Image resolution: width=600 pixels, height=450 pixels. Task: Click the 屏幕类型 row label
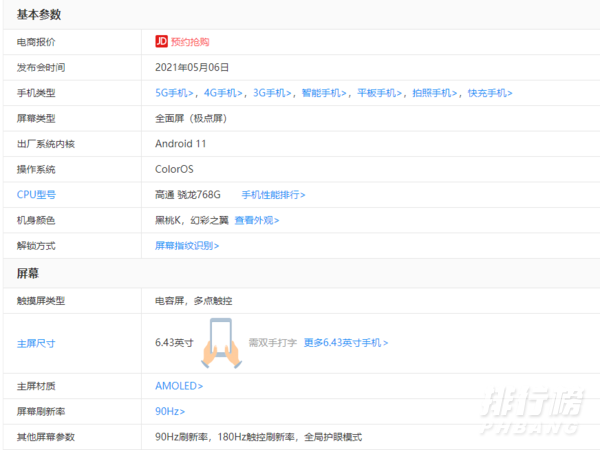(36, 119)
